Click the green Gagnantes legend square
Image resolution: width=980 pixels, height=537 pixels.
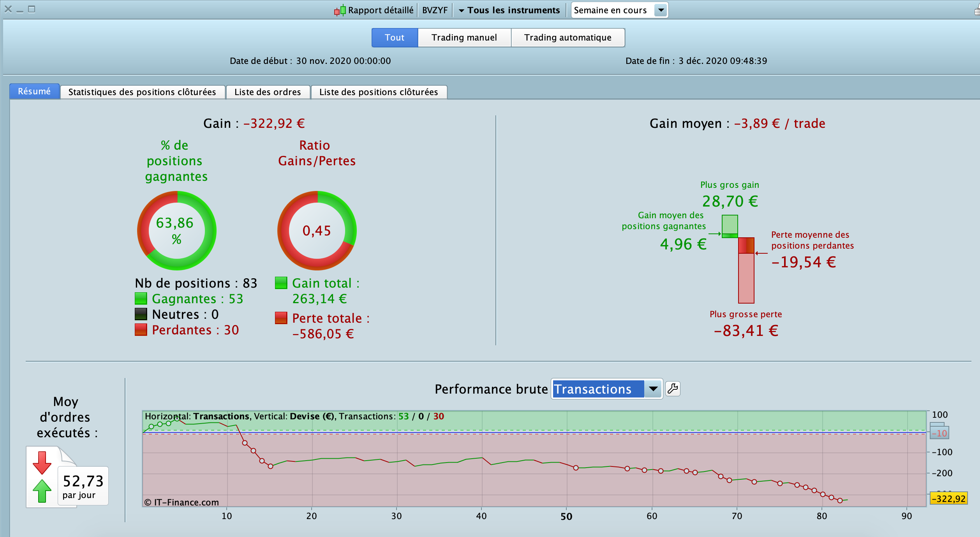click(x=141, y=299)
